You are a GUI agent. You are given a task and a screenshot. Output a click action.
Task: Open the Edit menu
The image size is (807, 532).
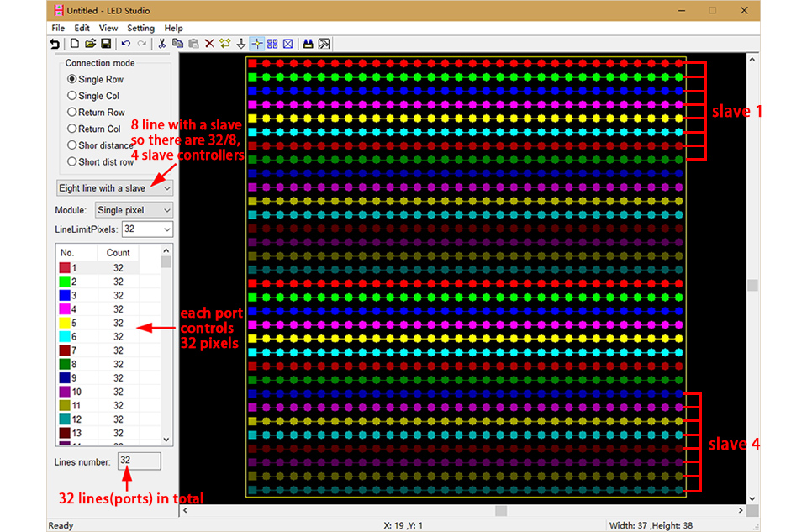point(82,29)
